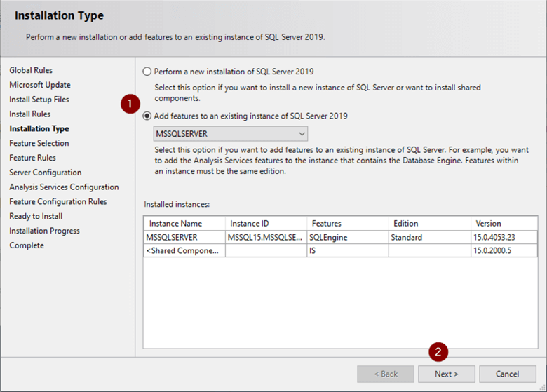Select the Shared Components row in table
Viewport: 547px width, 392px height.
click(184, 250)
